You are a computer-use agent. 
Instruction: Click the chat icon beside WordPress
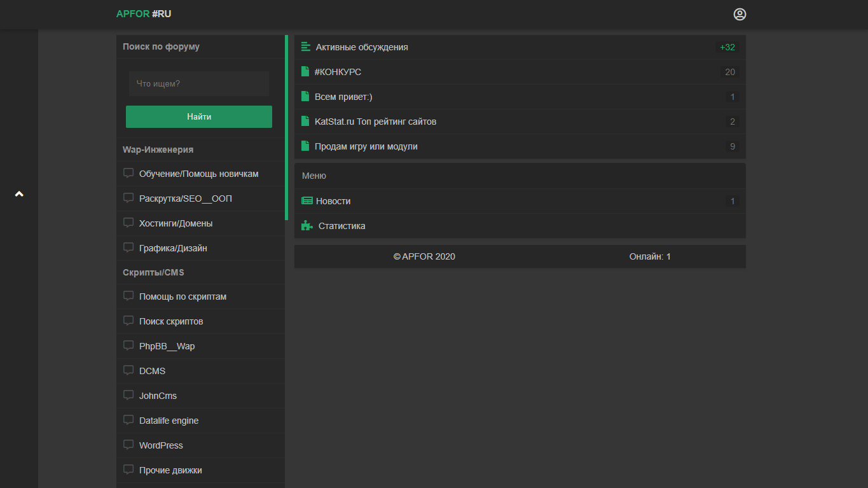pos(128,445)
